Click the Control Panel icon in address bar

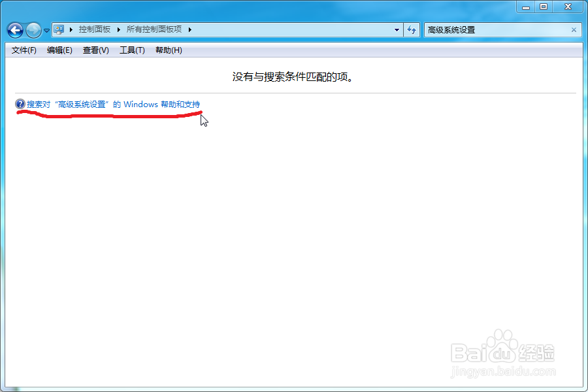click(59, 29)
